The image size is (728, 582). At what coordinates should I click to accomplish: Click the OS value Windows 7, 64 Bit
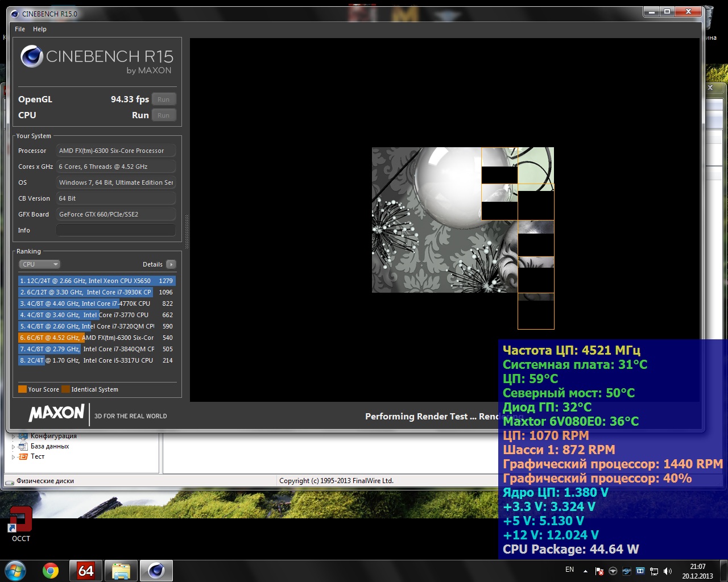pos(116,182)
